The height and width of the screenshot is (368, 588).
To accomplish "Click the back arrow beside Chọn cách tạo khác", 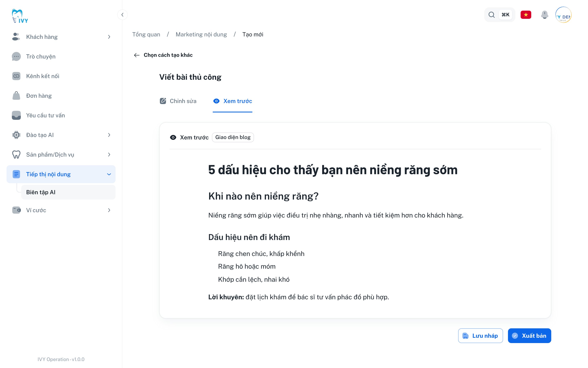I will 137,55.
